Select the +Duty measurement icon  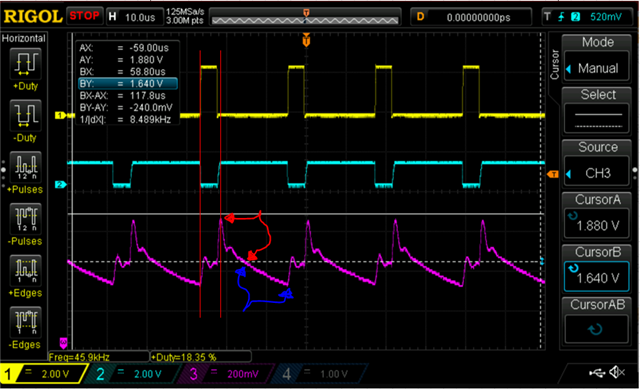click(x=25, y=64)
